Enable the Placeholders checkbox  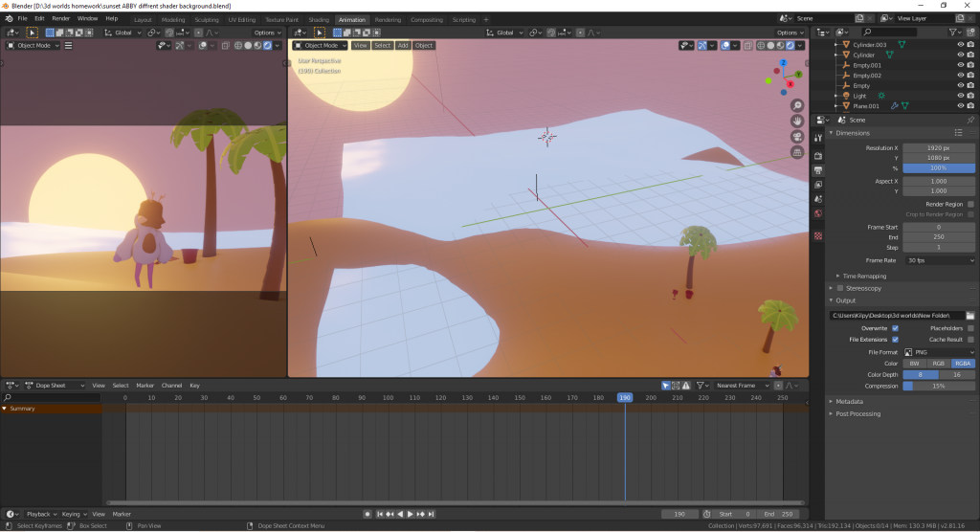[x=970, y=328]
